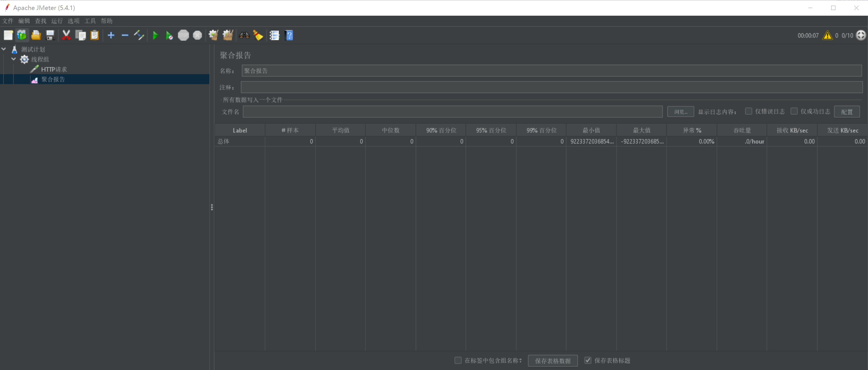Collapse the 线程组 tree node
The width and height of the screenshot is (868, 370).
(13, 59)
